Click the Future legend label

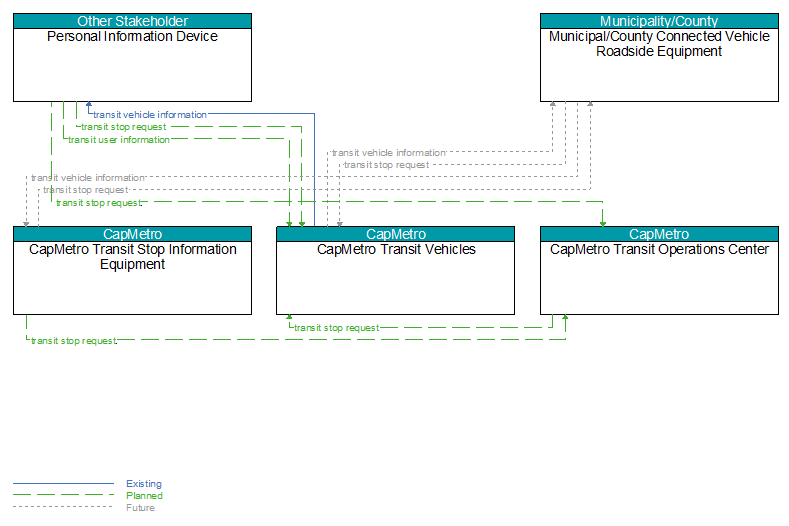pos(140,508)
